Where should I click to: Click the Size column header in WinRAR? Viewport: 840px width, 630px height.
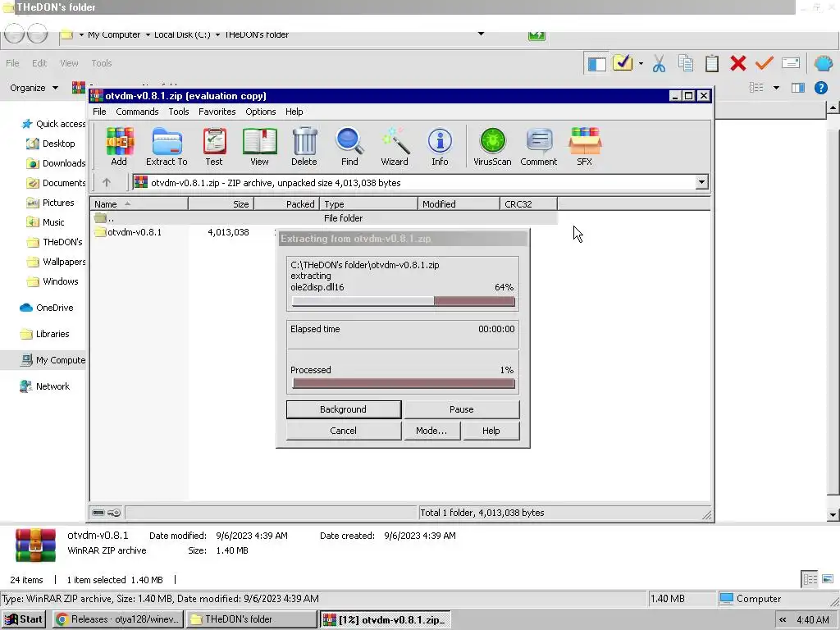pyautogui.click(x=221, y=204)
